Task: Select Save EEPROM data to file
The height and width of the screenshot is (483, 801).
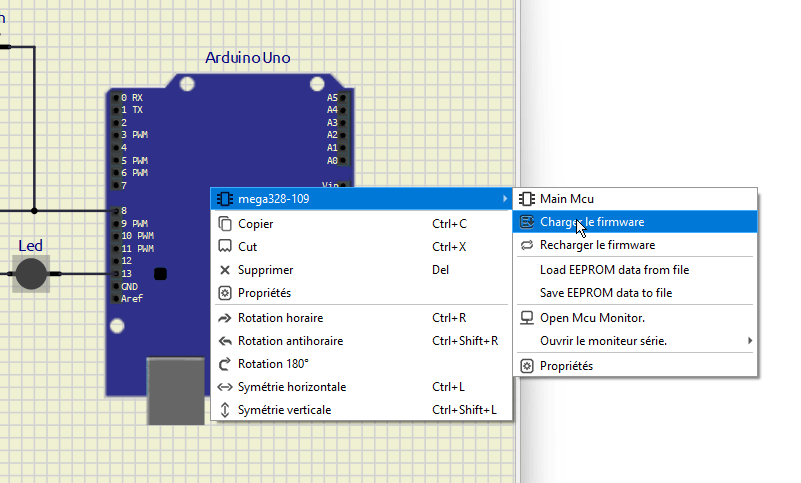Action: pos(635,293)
